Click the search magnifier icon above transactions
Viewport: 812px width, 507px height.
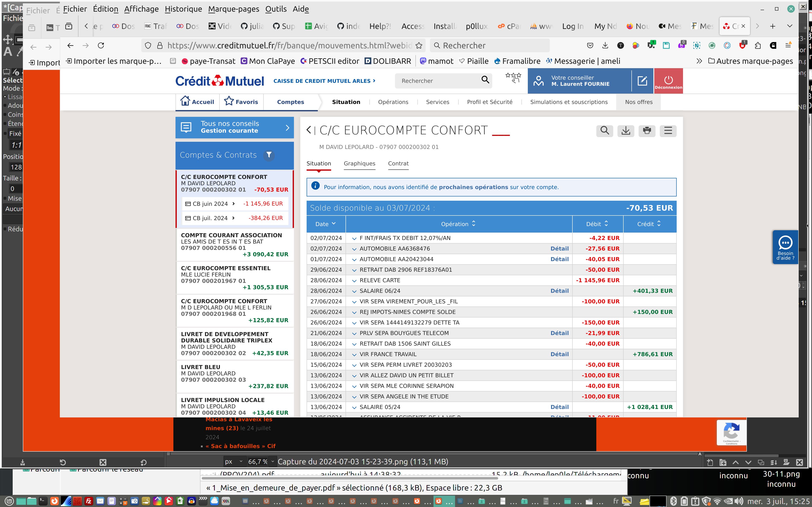click(x=604, y=130)
